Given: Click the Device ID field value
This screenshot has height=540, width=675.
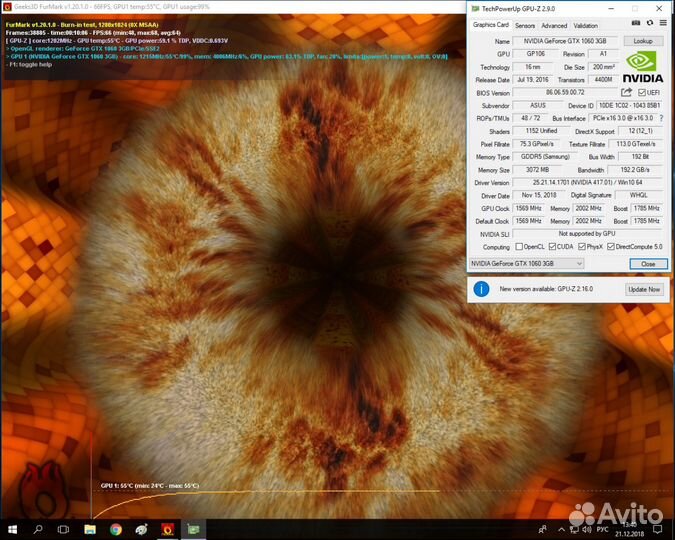Looking at the screenshot, I should click(629, 106).
